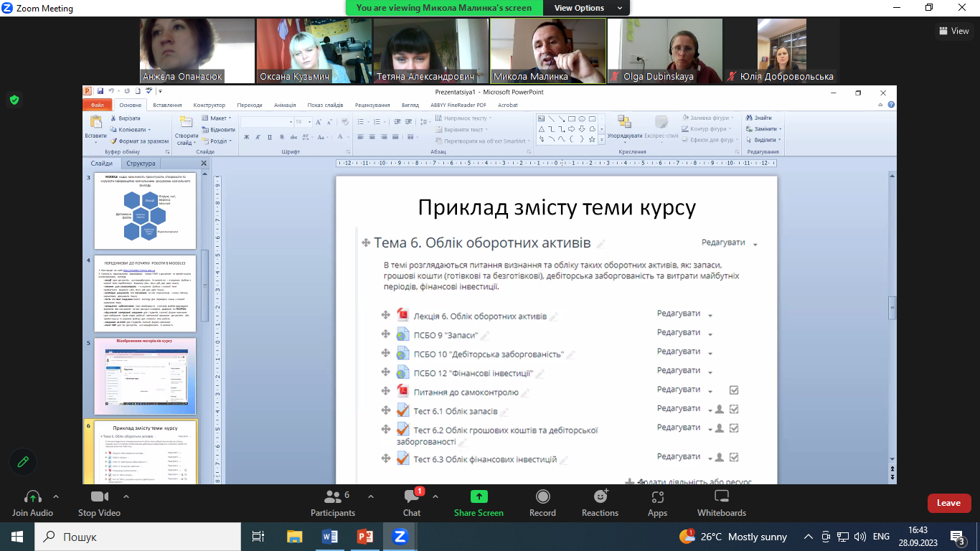The height and width of the screenshot is (551, 980).
Task: Click the Record button icon
Action: point(543,496)
